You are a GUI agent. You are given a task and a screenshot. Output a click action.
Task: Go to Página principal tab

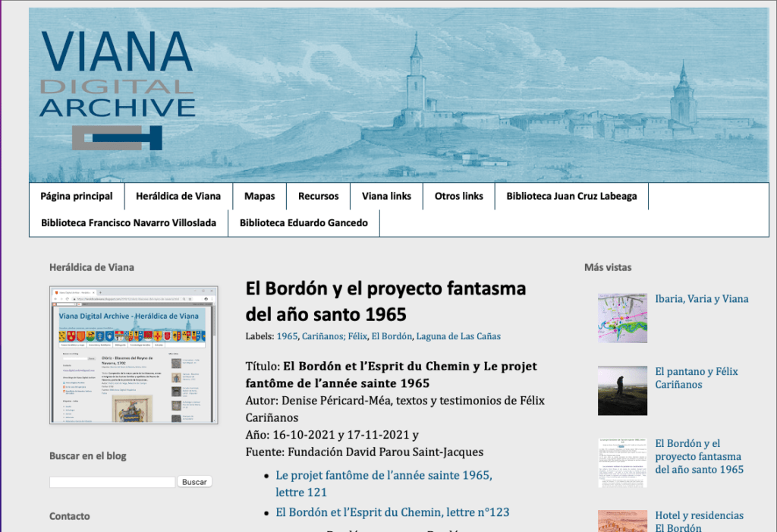point(77,196)
